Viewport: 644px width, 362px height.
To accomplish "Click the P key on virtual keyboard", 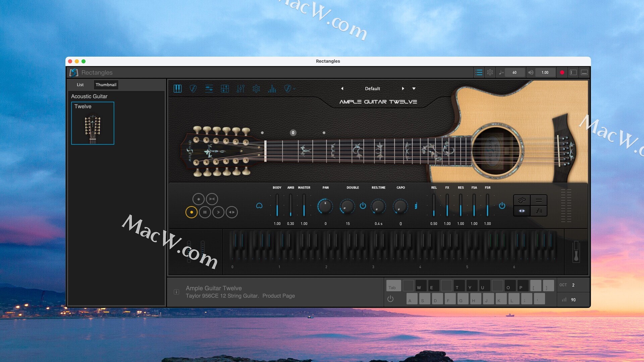I will [523, 286].
